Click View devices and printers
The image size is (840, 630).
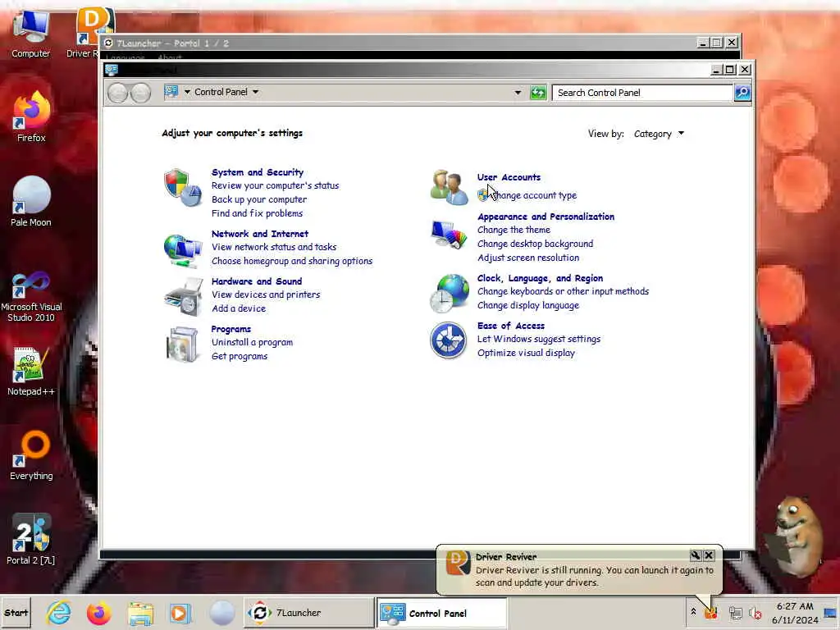point(266,294)
